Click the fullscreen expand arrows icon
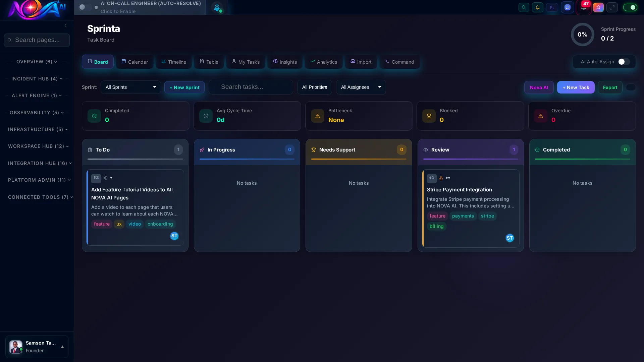This screenshot has width=644, height=362. point(612,7)
